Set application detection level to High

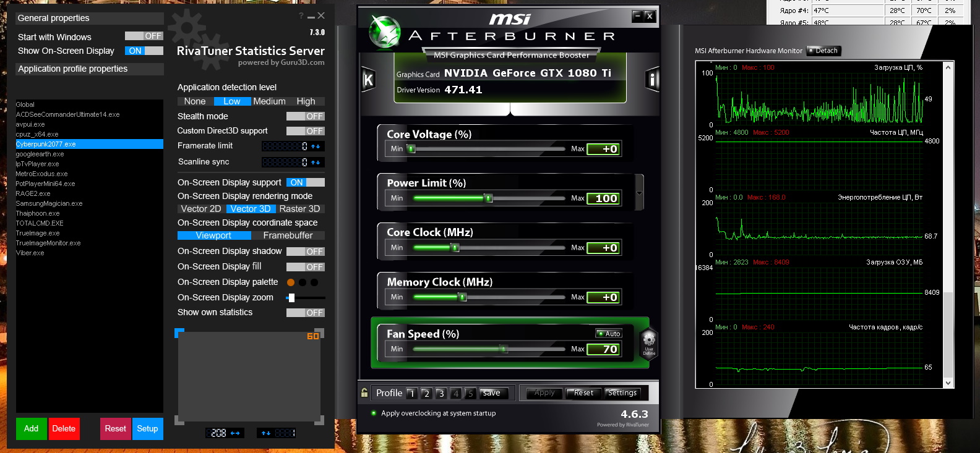pyautogui.click(x=306, y=101)
